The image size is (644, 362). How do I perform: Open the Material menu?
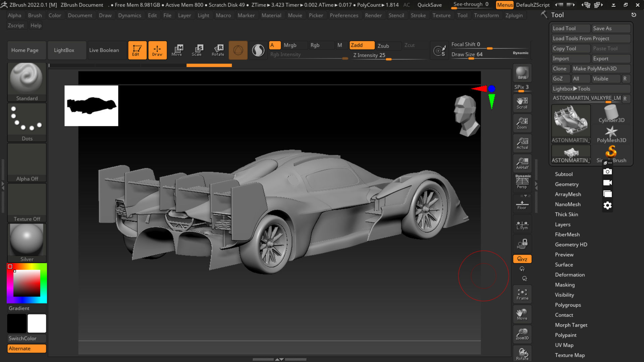coord(271,15)
